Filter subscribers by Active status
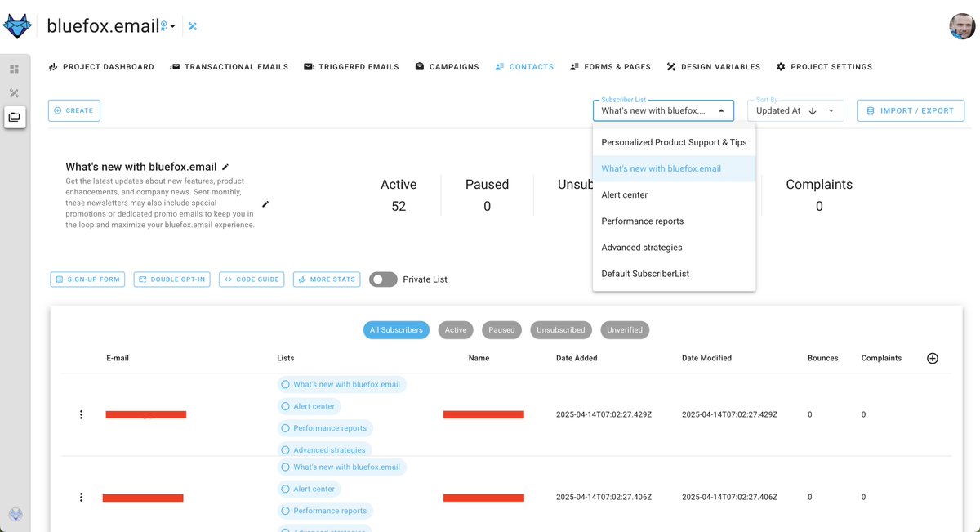The height and width of the screenshot is (532, 980). 456,329
